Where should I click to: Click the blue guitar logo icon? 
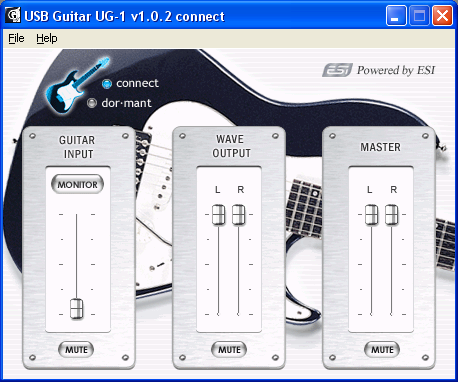coord(77,85)
